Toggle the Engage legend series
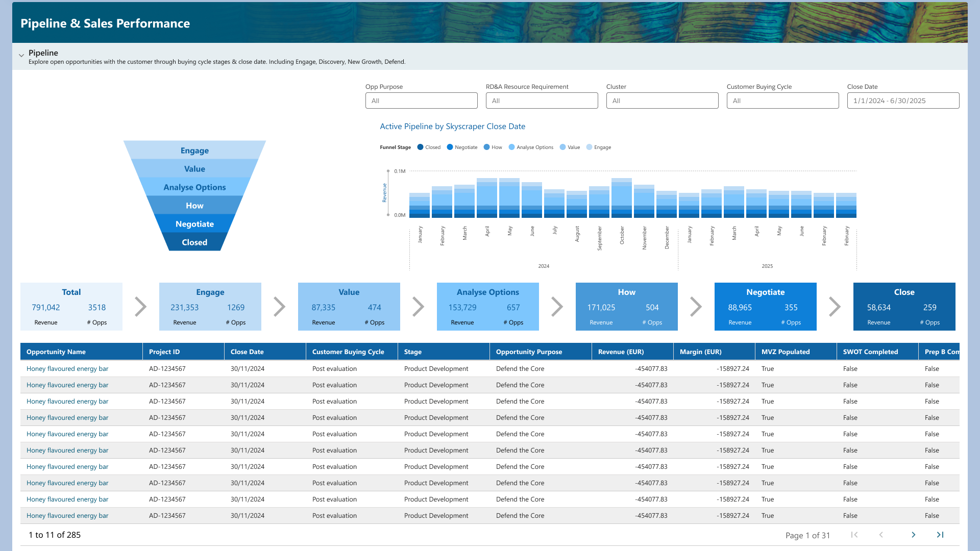The image size is (980, 551). click(x=589, y=147)
